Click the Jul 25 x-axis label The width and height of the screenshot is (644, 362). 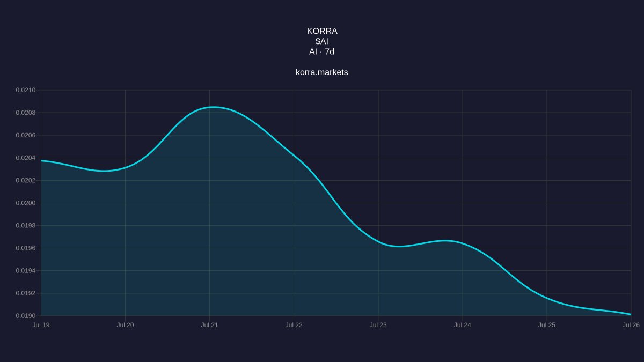point(546,325)
